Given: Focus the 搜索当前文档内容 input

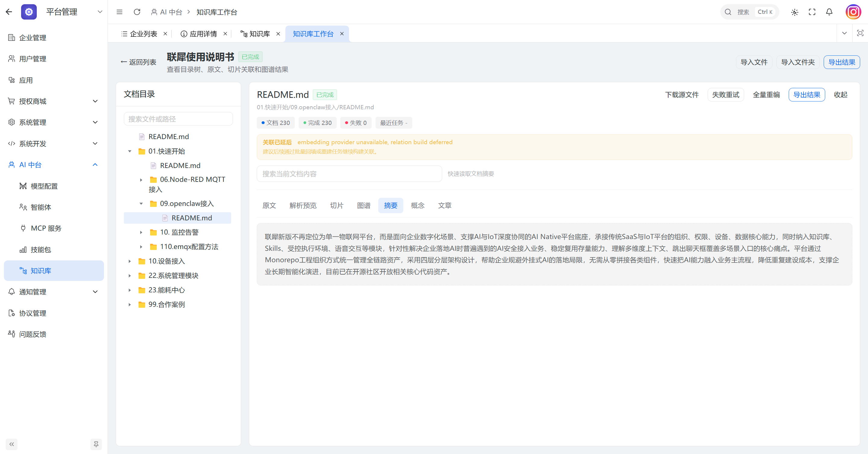Looking at the screenshot, I should tap(349, 174).
